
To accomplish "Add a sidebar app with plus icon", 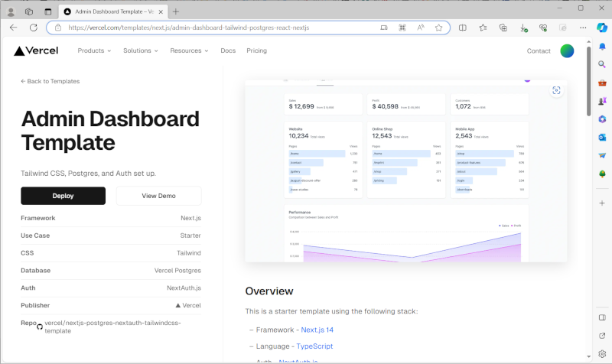I will pyautogui.click(x=602, y=203).
